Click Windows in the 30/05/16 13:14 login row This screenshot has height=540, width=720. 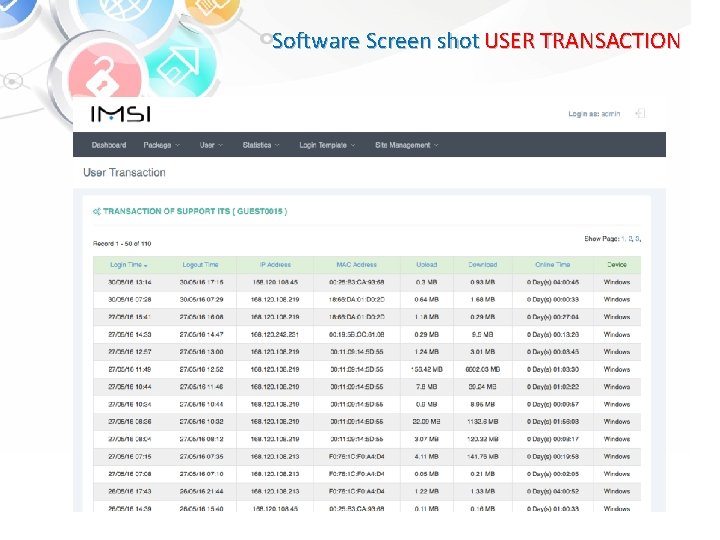617,282
